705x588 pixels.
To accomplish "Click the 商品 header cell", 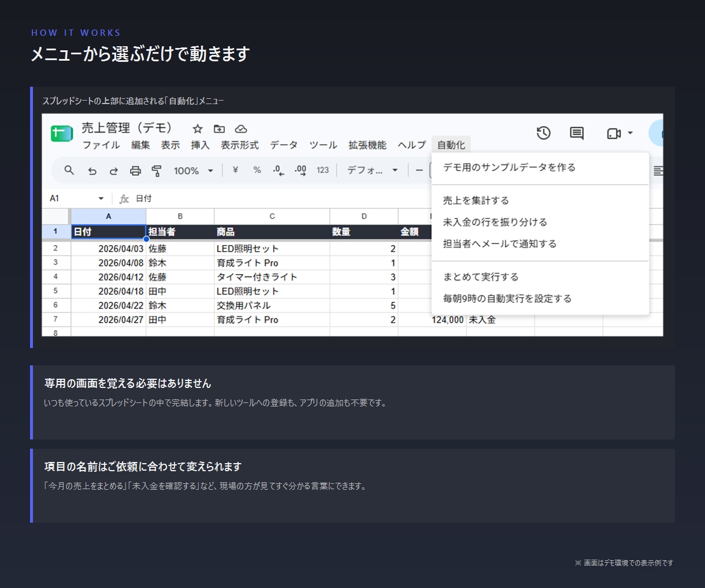I will pyautogui.click(x=272, y=232).
